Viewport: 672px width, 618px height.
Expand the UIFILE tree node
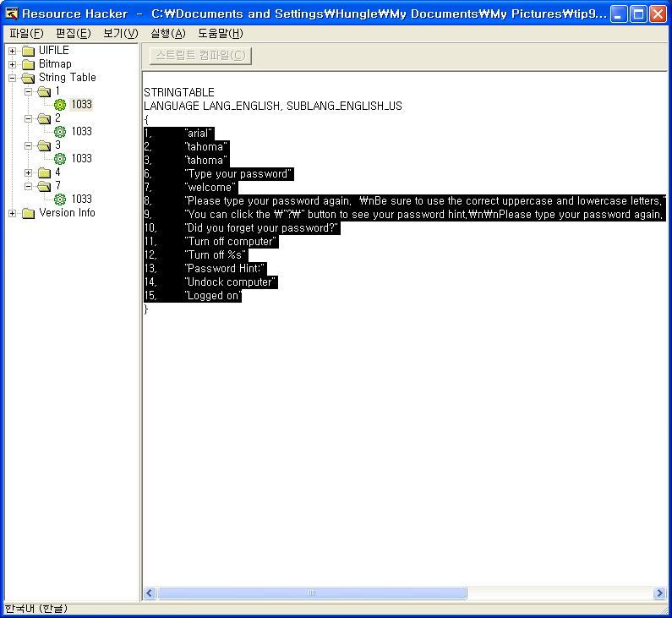(x=13, y=51)
